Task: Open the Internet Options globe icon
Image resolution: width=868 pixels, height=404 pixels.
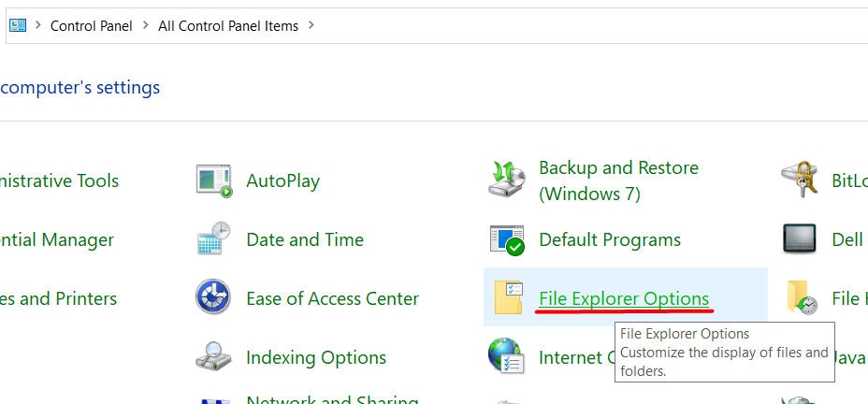Action: [x=507, y=356]
